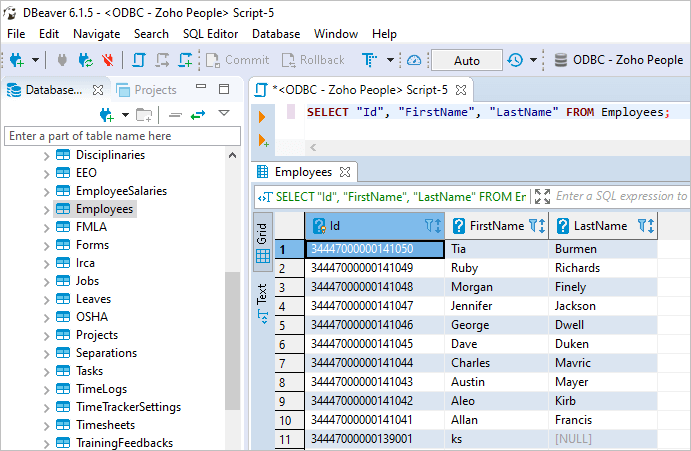Screen dimensions: 691x451
Task: Expand the Timesheets table node
Action: click(46, 425)
